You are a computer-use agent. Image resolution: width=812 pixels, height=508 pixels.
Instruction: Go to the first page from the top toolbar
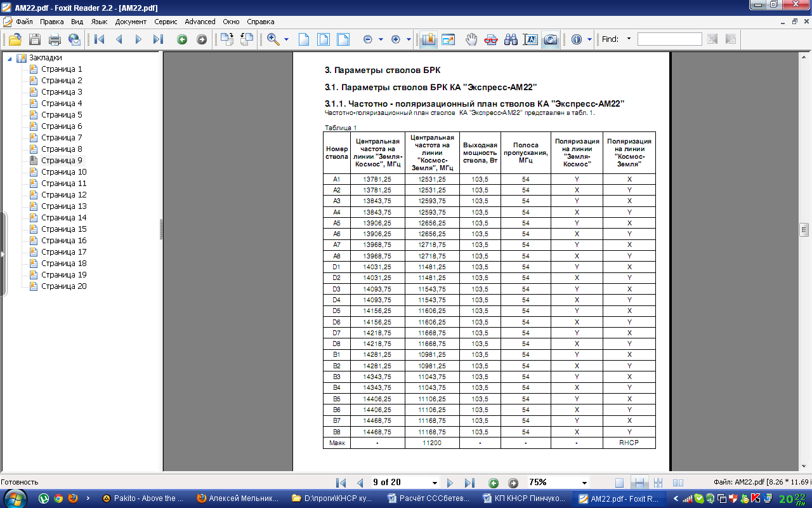point(100,39)
